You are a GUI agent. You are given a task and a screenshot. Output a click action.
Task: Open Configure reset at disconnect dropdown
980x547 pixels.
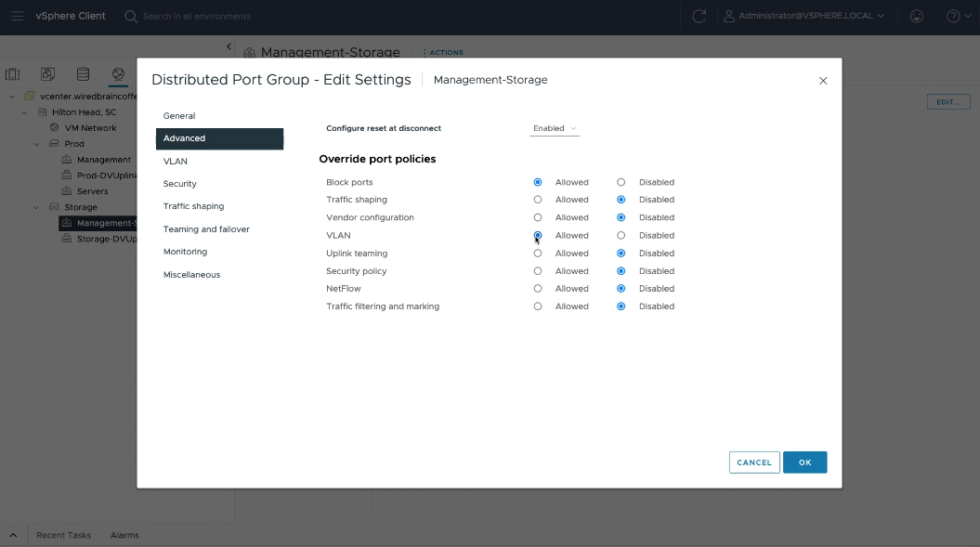[555, 128]
